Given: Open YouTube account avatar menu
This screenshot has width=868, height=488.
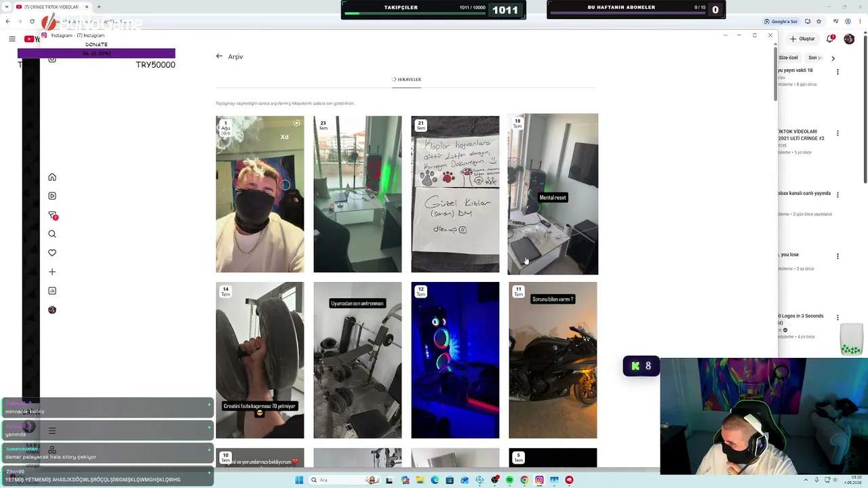Looking at the screenshot, I should tap(849, 39).
